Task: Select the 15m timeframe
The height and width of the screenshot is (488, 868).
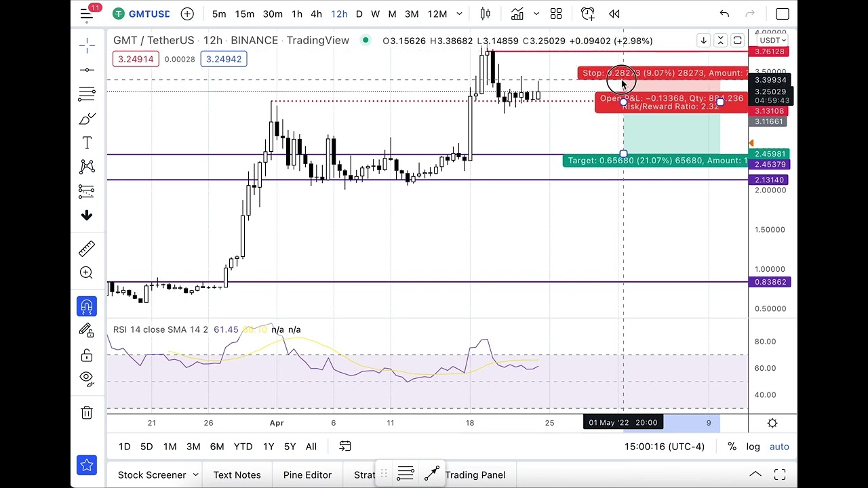Action: (245, 14)
